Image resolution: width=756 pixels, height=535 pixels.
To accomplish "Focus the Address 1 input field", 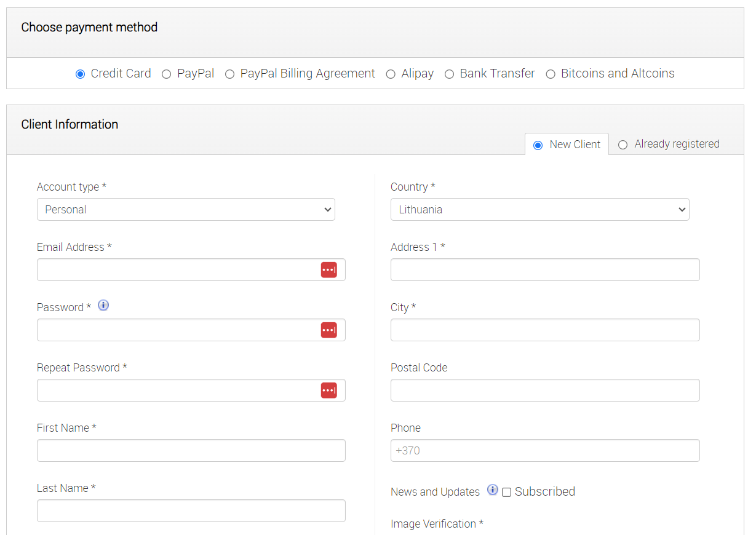I will pyautogui.click(x=545, y=270).
